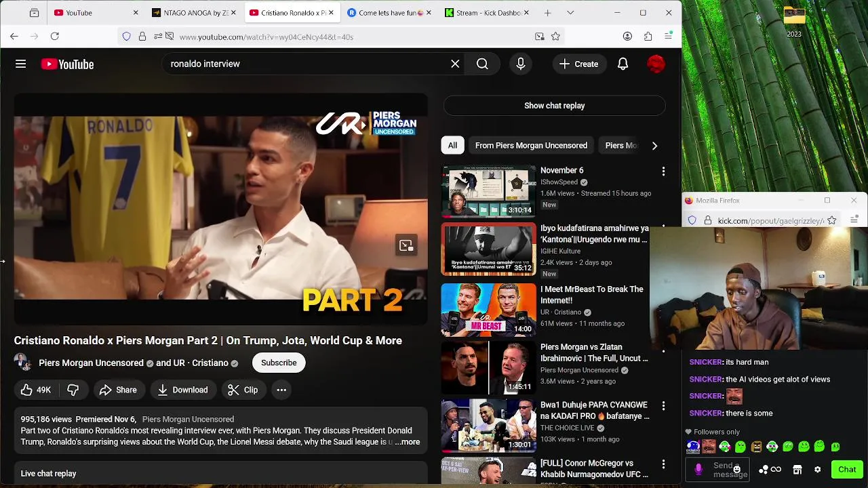Click the '995,186 views' text

point(46,420)
